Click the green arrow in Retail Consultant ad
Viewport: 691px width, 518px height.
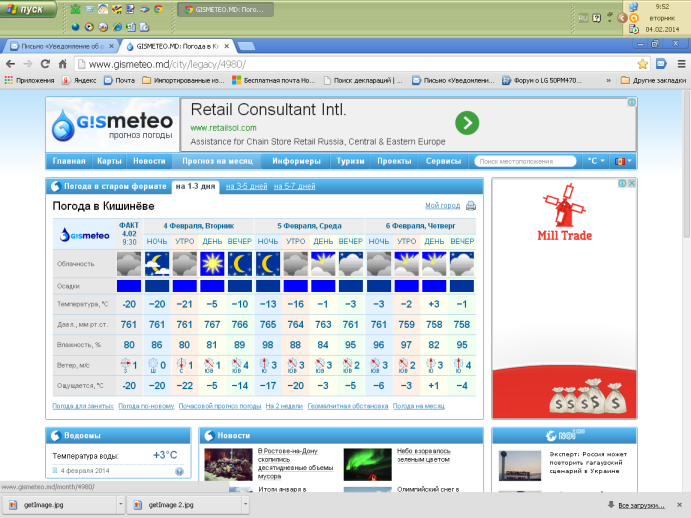pos(467,123)
